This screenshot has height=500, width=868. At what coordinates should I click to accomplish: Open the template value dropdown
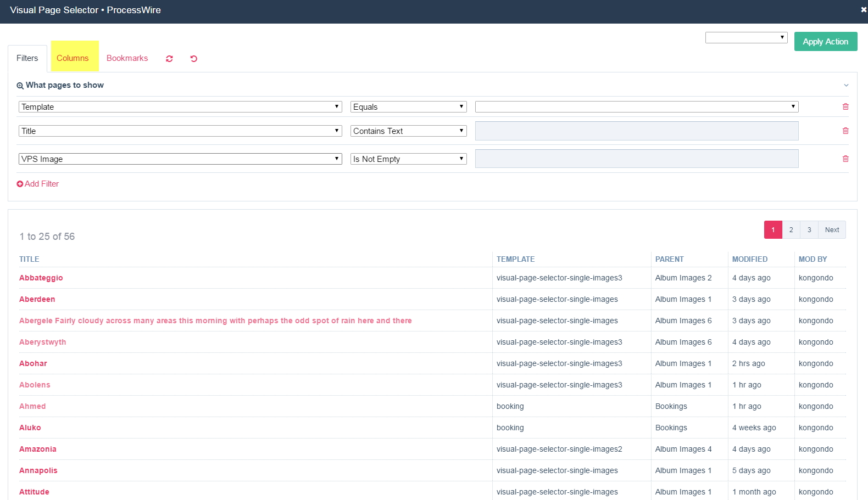(x=637, y=106)
